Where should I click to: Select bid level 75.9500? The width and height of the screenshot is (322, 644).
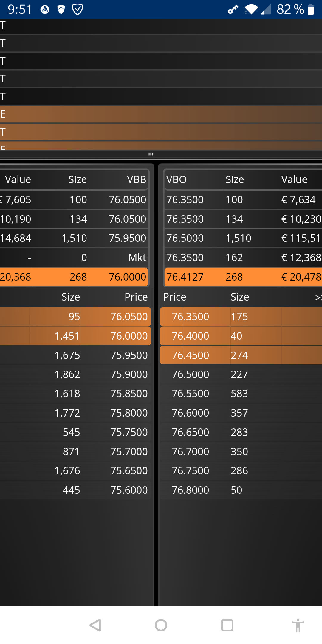tap(75, 355)
